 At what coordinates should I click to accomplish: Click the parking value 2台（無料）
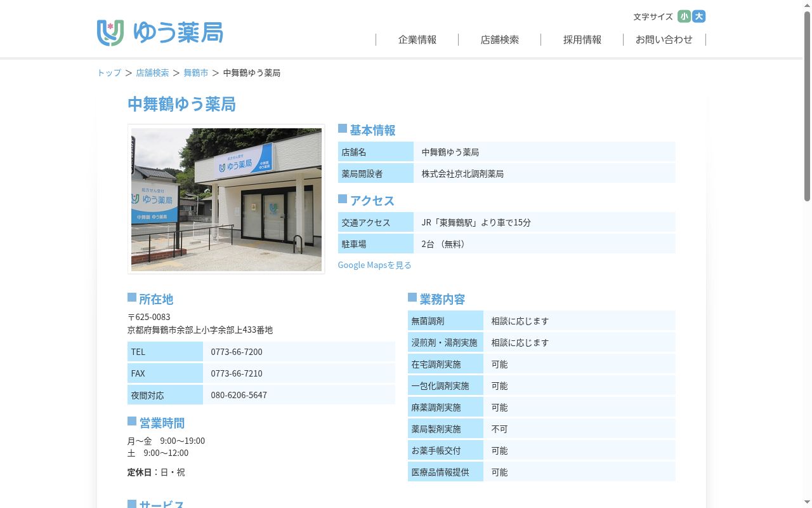tap(445, 244)
